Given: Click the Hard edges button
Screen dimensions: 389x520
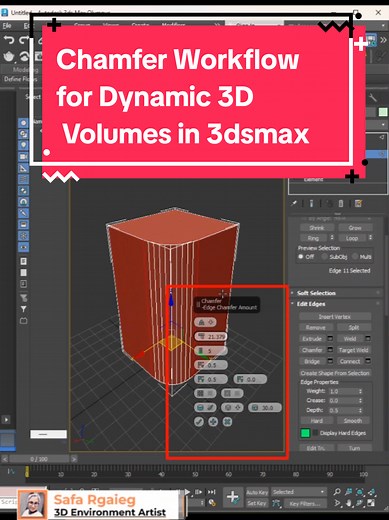Looking at the screenshot, I should tap(317, 420).
